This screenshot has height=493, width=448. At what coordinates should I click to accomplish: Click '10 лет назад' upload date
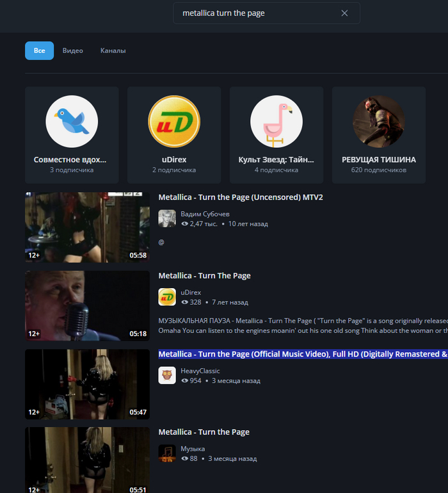click(x=248, y=224)
